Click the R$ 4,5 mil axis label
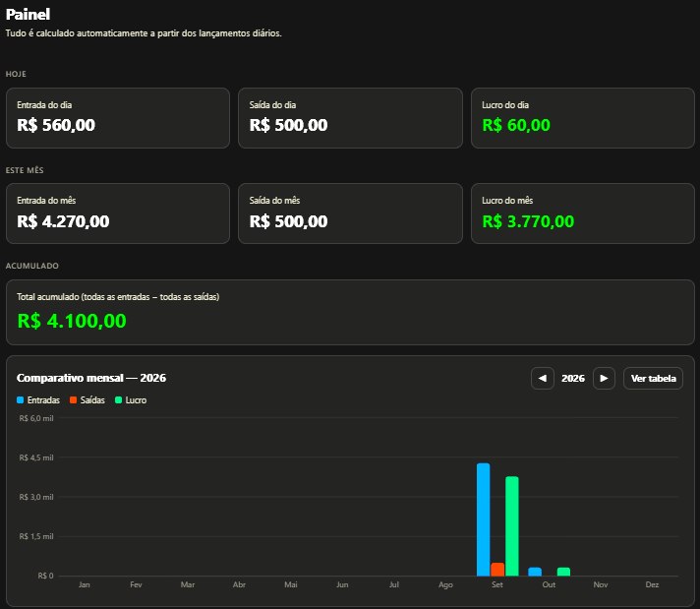This screenshot has height=609, width=700. tap(36, 457)
